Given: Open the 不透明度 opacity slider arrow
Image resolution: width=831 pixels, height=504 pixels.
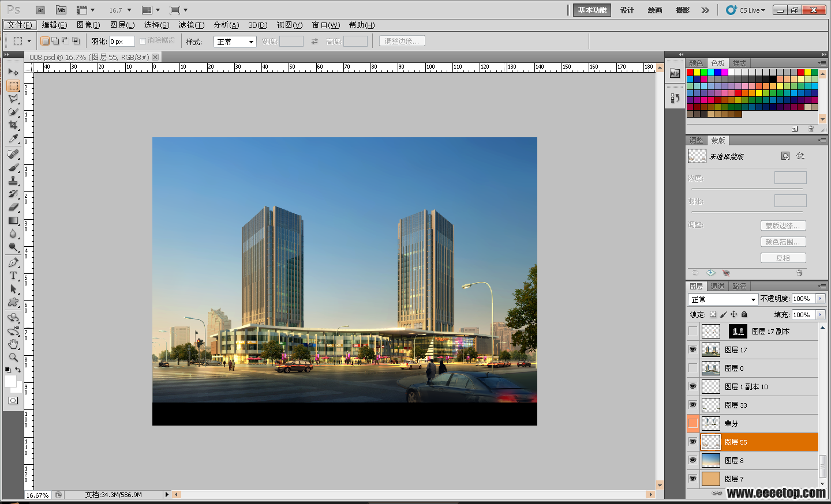Looking at the screenshot, I should pos(820,299).
